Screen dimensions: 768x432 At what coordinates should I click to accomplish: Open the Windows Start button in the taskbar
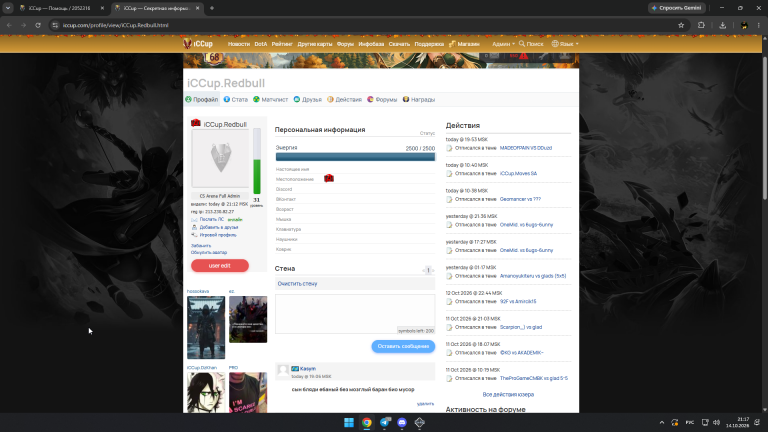(349, 422)
